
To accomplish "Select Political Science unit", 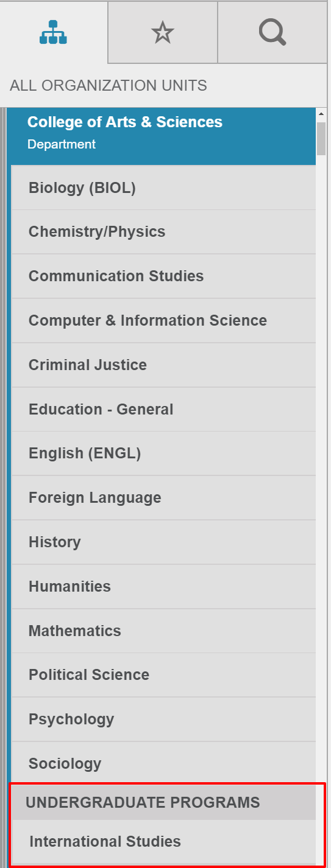I will point(163,675).
